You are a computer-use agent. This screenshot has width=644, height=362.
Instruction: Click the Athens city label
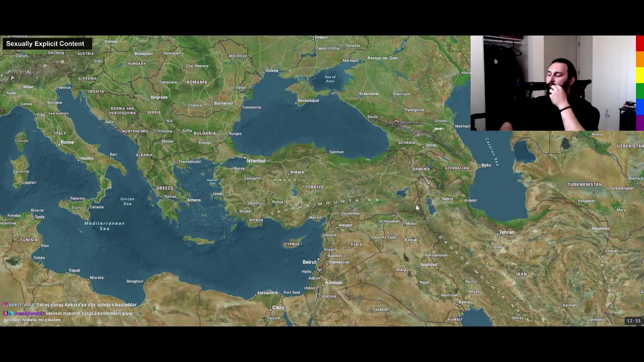coord(194,200)
